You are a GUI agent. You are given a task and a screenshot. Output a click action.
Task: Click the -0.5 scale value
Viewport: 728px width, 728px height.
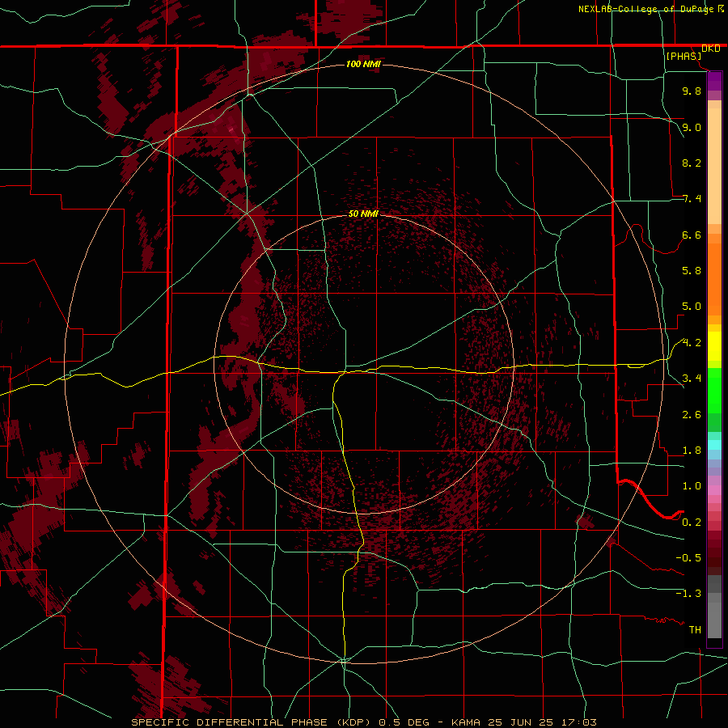point(688,558)
